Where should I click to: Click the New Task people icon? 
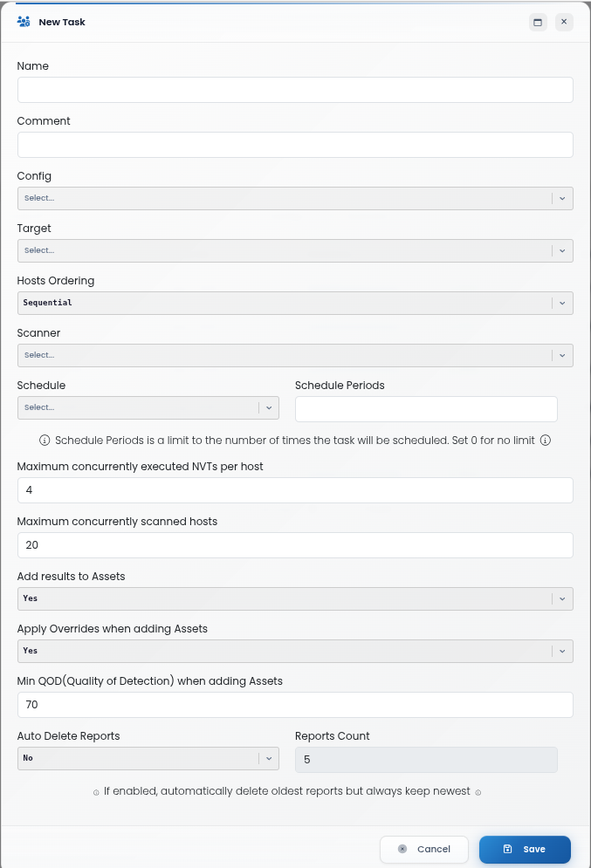coord(24,22)
